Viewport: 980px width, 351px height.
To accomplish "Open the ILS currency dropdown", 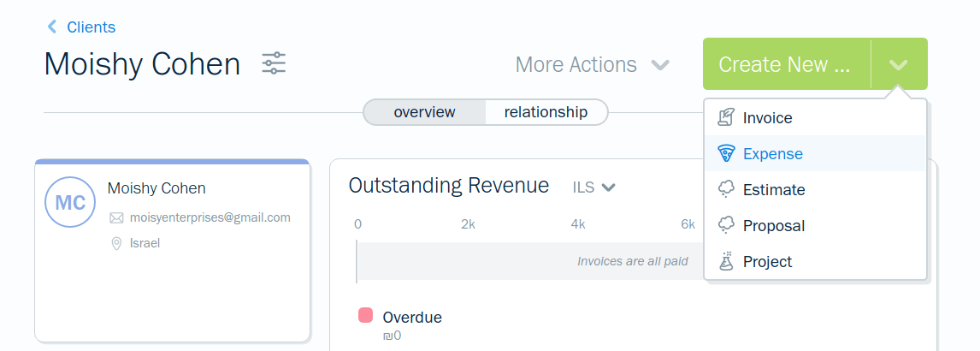I will pos(594,187).
